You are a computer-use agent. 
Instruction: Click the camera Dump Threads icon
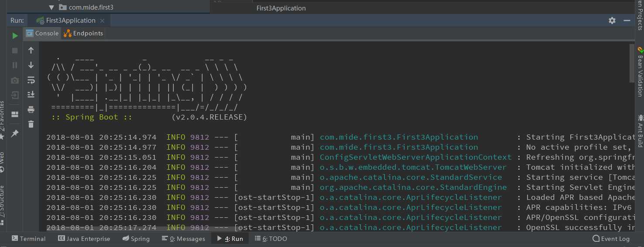pyautogui.click(x=15, y=80)
